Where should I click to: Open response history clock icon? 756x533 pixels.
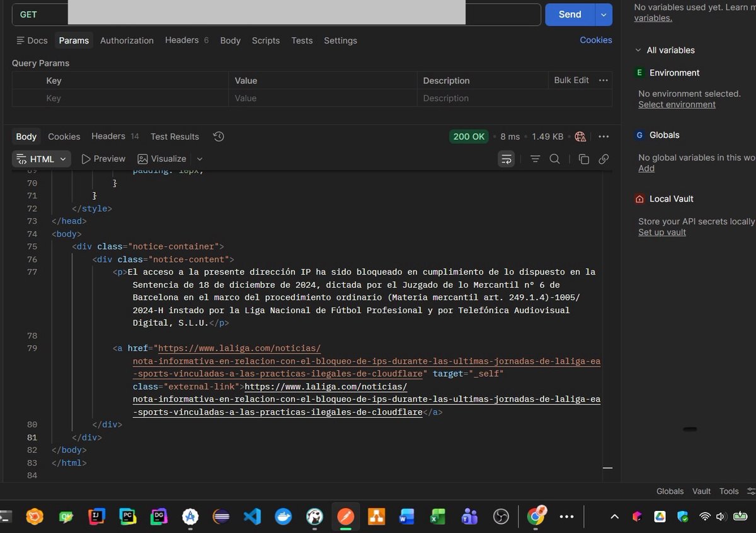point(219,137)
